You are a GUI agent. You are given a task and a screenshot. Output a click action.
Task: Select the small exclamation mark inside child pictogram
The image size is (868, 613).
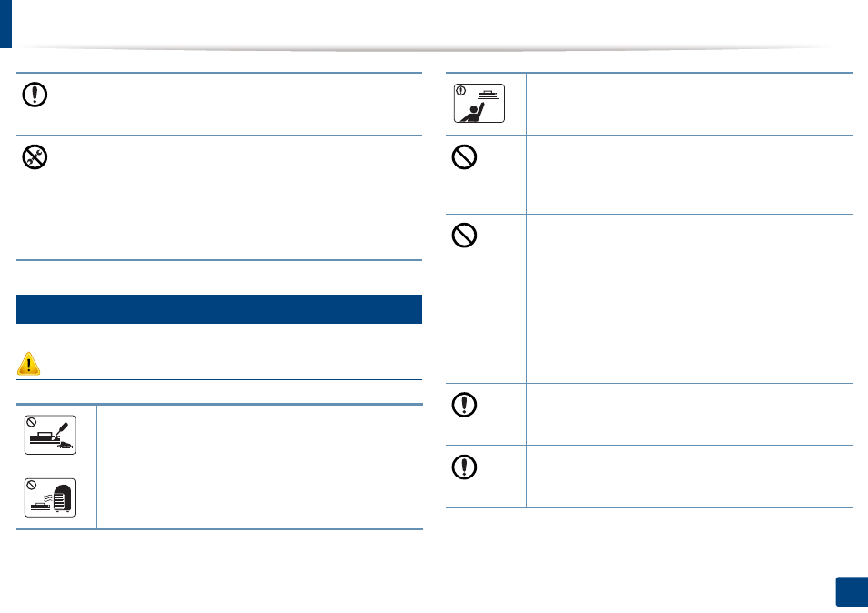pyautogui.click(x=460, y=91)
